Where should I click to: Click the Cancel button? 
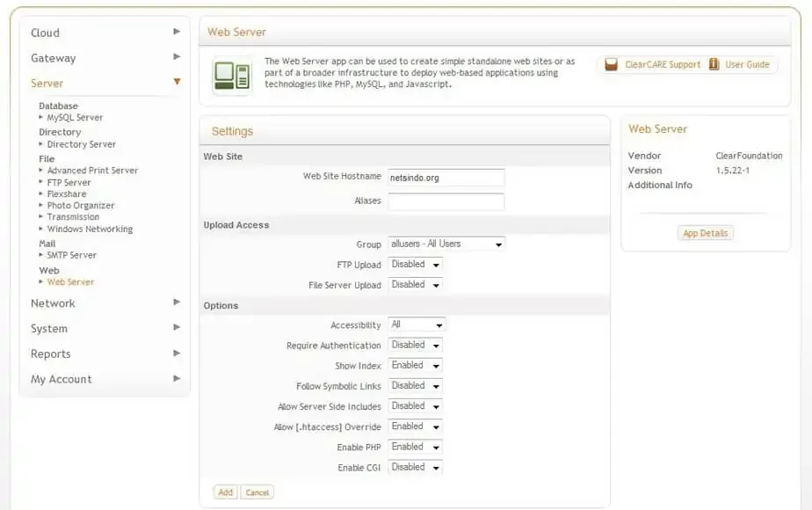click(x=257, y=492)
